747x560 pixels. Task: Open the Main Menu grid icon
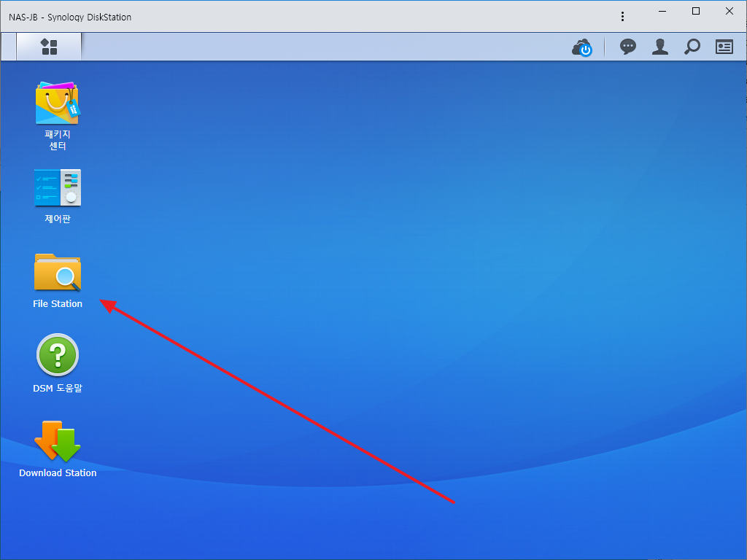49,47
